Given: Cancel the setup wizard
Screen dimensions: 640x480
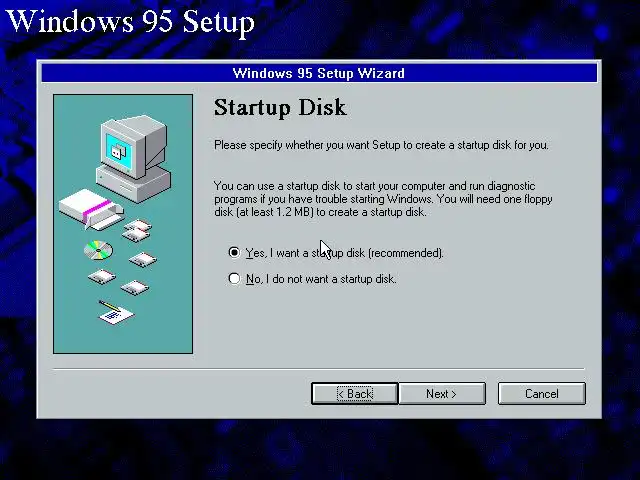Looking at the screenshot, I should click(542, 393).
